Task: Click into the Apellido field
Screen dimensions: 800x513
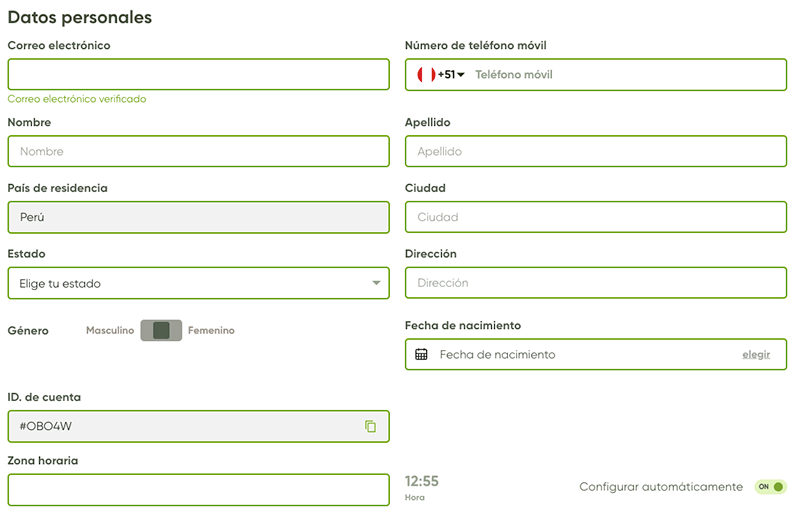Action: tap(595, 152)
